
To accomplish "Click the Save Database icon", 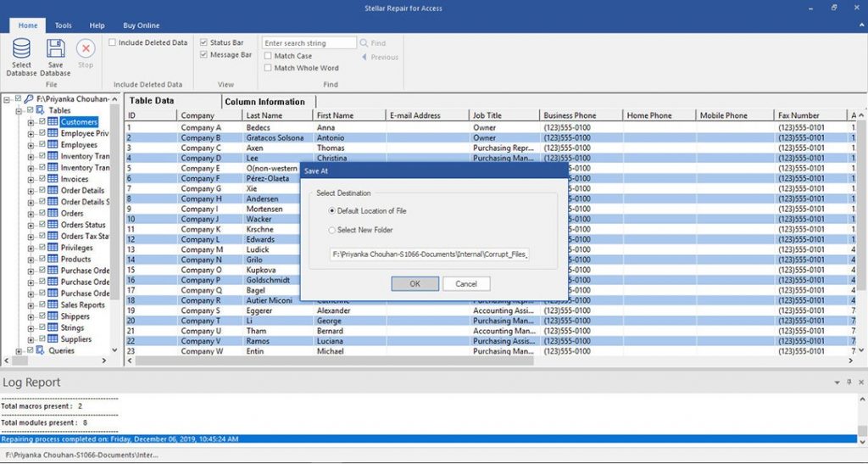I will (55, 48).
